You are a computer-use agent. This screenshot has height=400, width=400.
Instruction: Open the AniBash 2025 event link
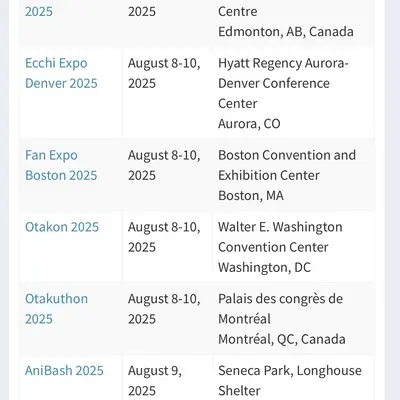(x=64, y=371)
